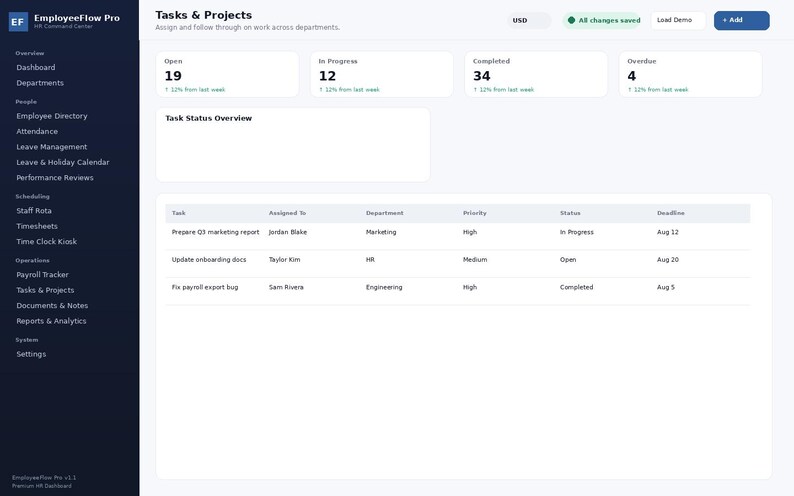This screenshot has height=496, width=794.
Task: Click the Task Status Overview heading
Action: pyautogui.click(x=209, y=118)
